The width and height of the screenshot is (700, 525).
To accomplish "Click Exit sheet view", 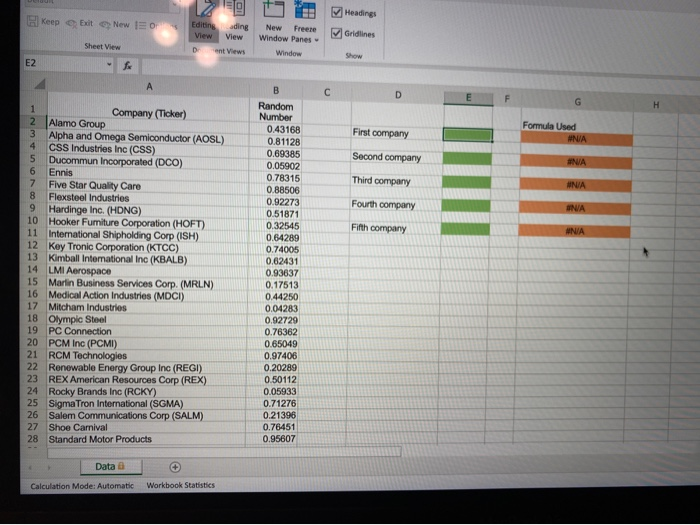I will 79,23.
